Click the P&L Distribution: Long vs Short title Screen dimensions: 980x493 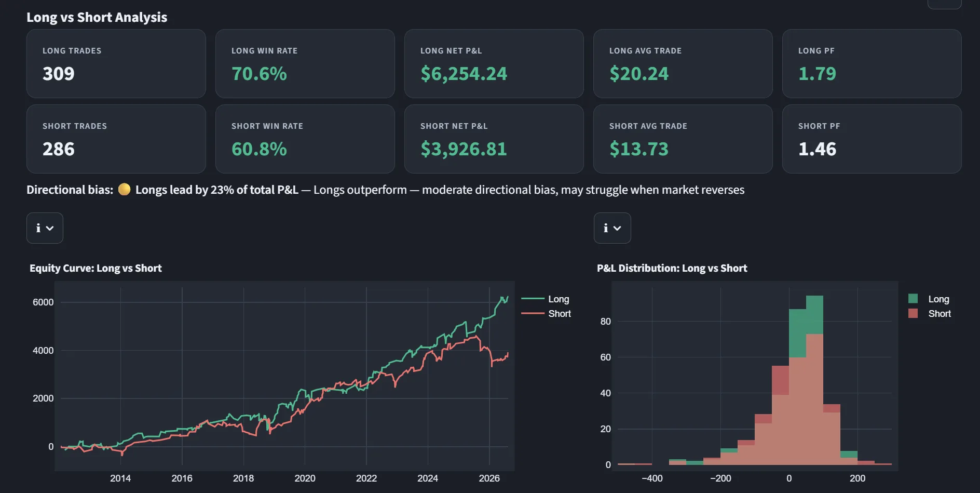click(672, 268)
